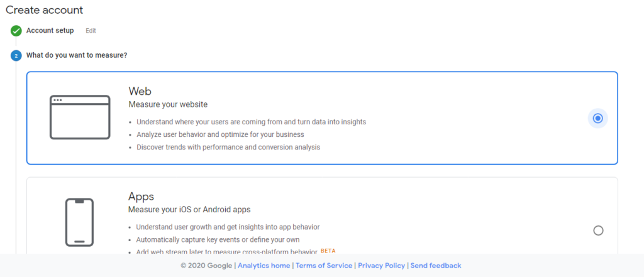Open the Analytics home link
The width and height of the screenshot is (644, 277).
pos(264,266)
